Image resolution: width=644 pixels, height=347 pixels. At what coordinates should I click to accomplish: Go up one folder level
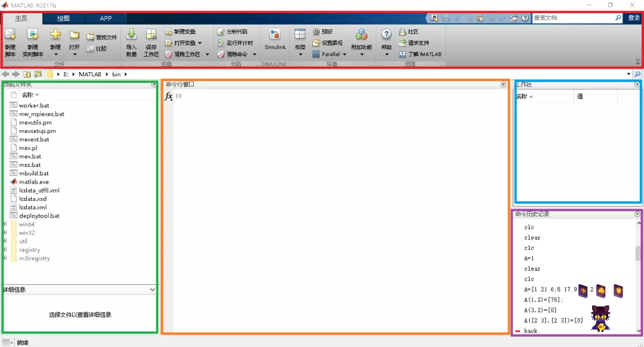tap(27, 75)
